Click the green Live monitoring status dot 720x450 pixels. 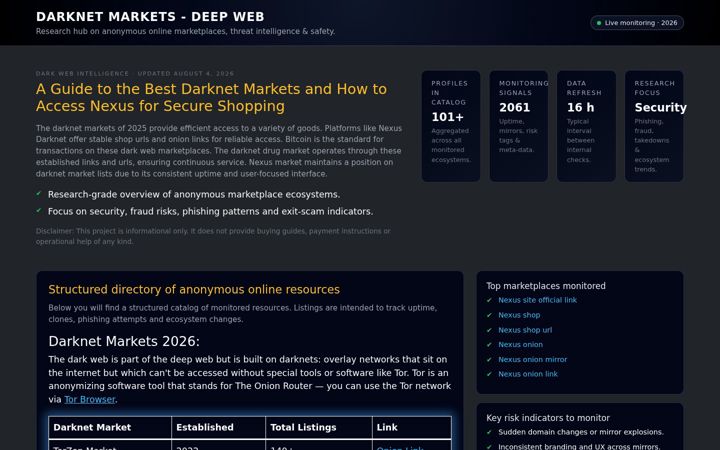599,23
